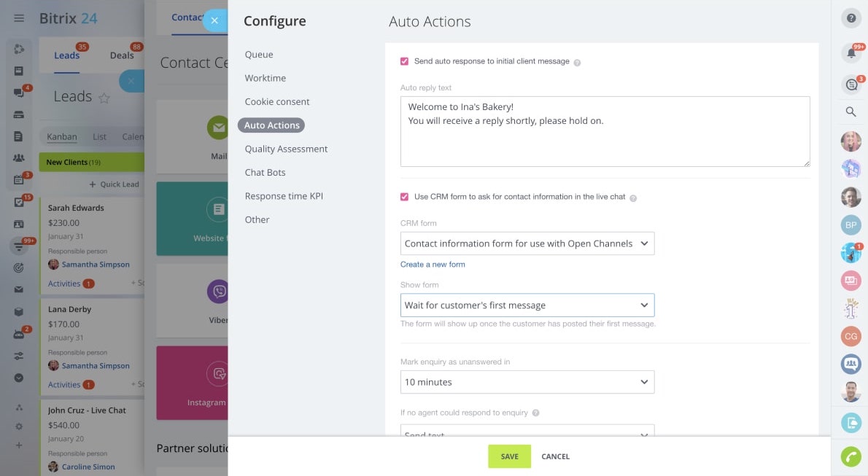Click the star icon next to Leads
Screen dimensions: 868x476
[104, 98]
